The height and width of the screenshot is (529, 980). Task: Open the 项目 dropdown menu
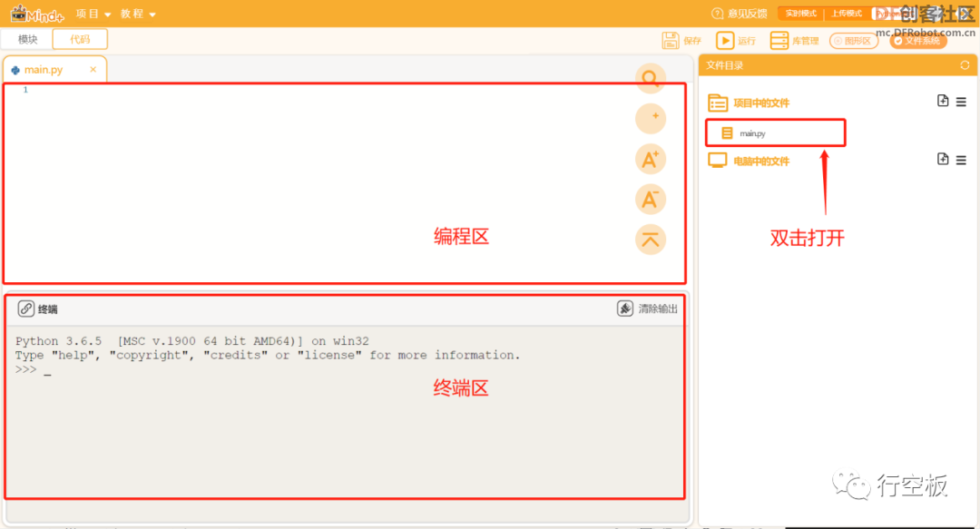[93, 14]
